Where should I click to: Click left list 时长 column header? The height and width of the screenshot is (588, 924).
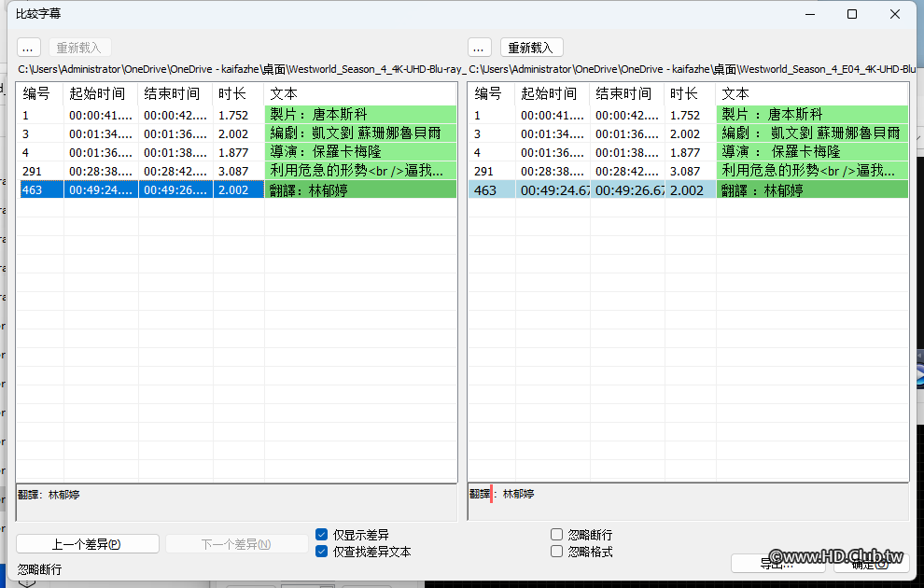coord(239,93)
